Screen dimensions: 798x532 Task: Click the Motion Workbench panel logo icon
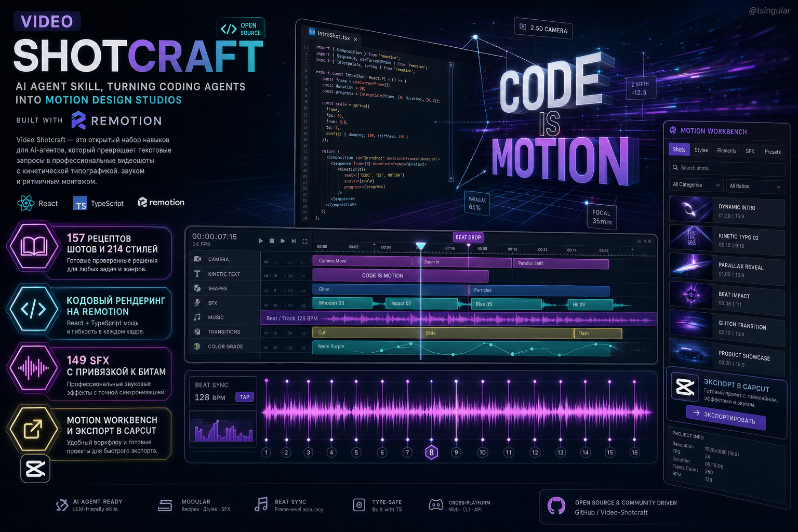(x=673, y=130)
